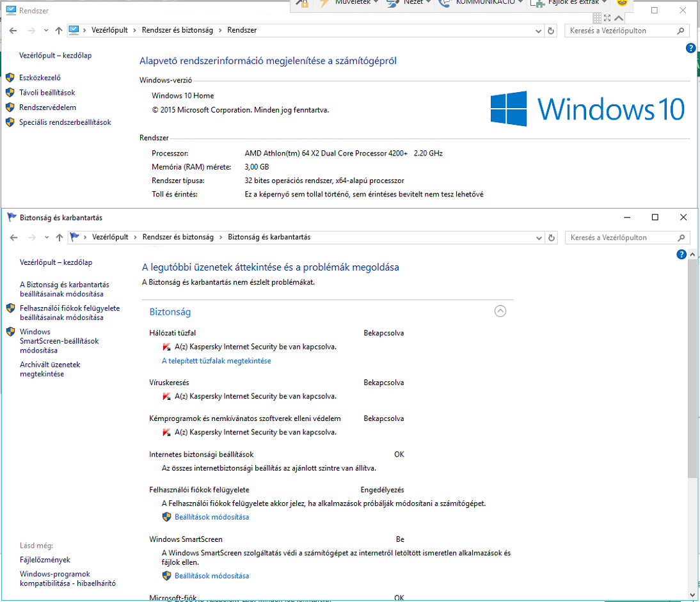Refresh the Biztonság és karbantartás window
The height and width of the screenshot is (602, 700).
pos(552,238)
